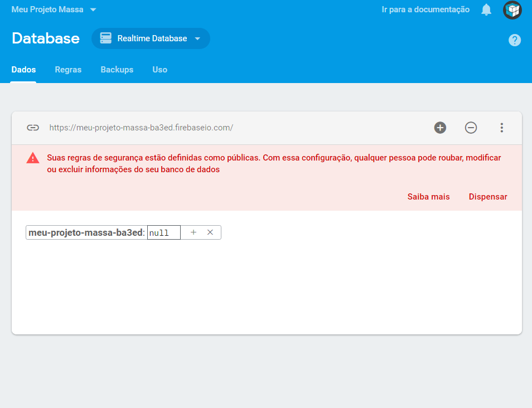Dismiss warning with Dispensar

click(x=488, y=197)
